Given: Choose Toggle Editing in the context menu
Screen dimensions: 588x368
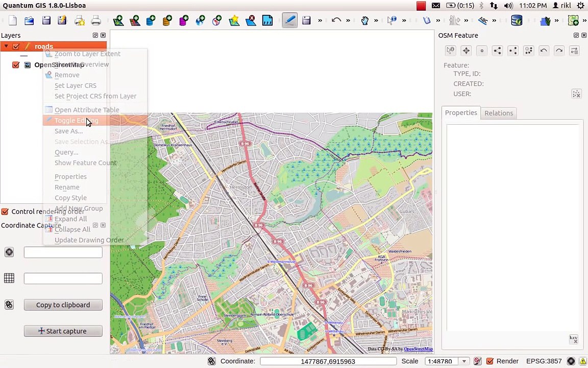Looking at the screenshot, I should (x=95, y=121).
